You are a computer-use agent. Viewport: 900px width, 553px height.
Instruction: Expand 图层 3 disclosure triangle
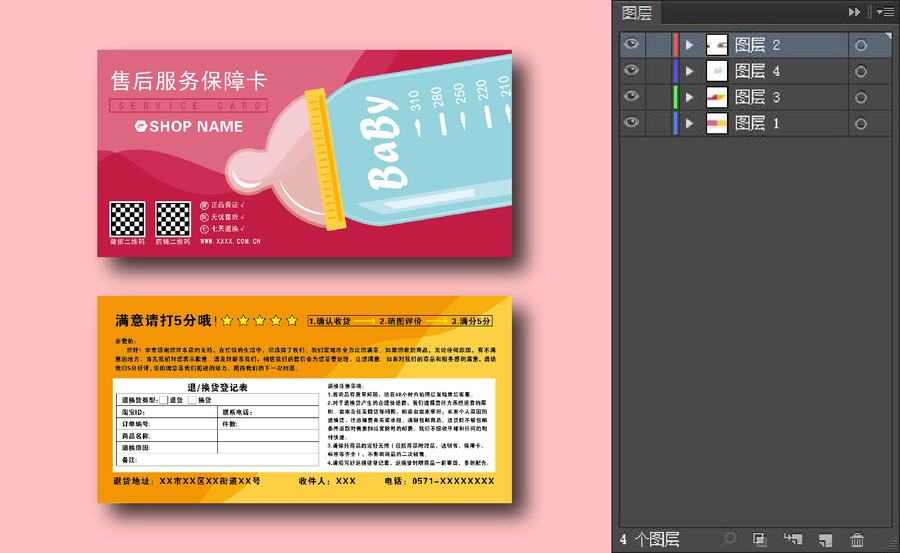[x=690, y=97]
